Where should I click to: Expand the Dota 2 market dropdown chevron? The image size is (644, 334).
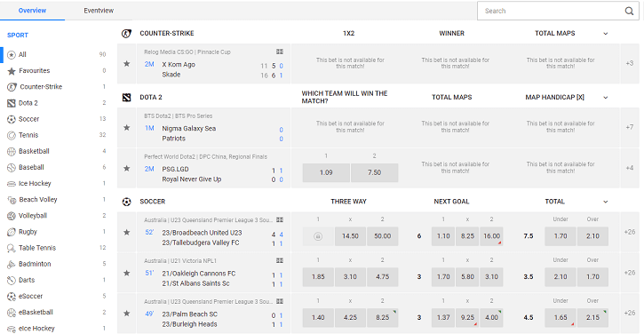pos(606,98)
